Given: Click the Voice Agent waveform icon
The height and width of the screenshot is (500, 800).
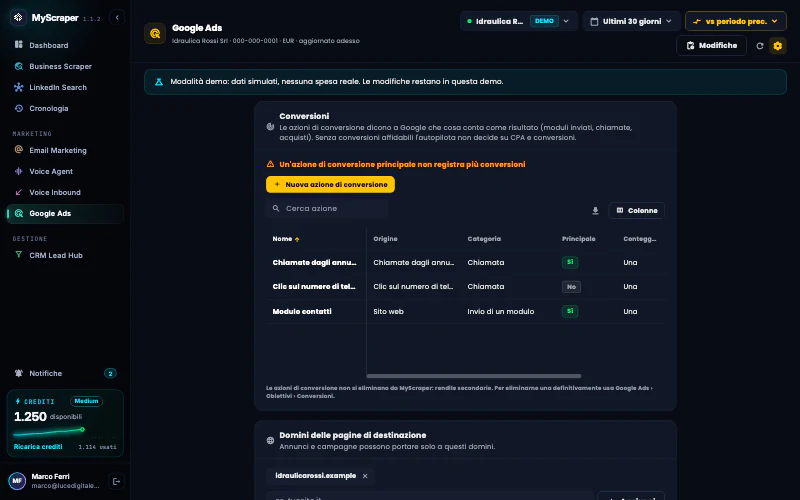Looking at the screenshot, I should pyautogui.click(x=19, y=171).
